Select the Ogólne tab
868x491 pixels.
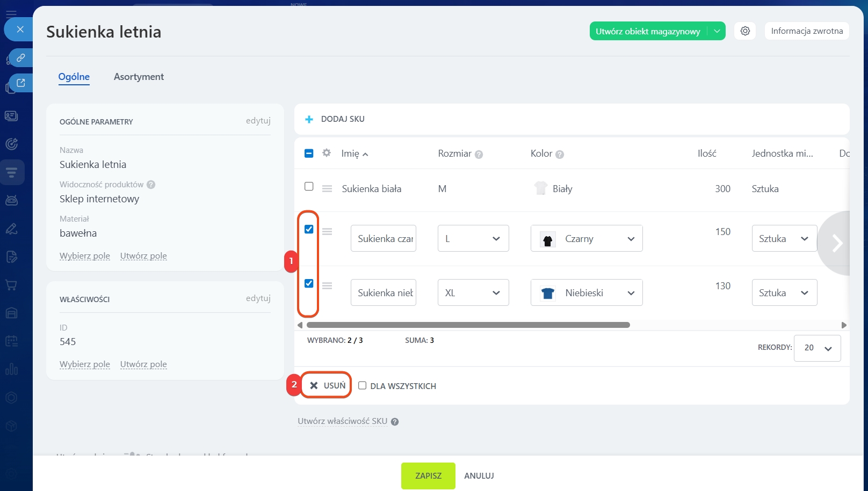74,77
